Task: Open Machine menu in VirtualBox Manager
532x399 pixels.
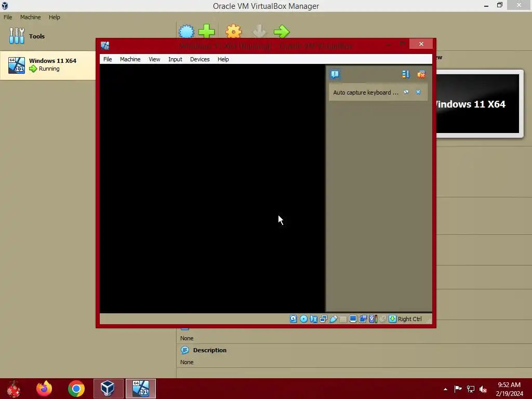Action: [30, 17]
